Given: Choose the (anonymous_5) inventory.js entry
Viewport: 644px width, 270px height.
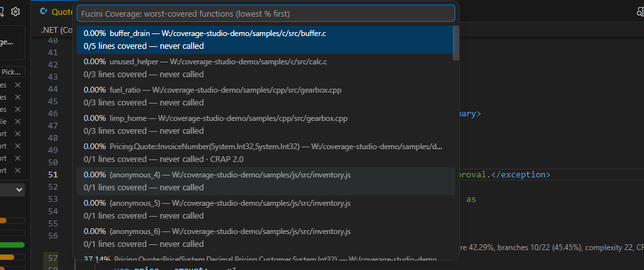Looking at the screenshot, I should coord(266,210).
